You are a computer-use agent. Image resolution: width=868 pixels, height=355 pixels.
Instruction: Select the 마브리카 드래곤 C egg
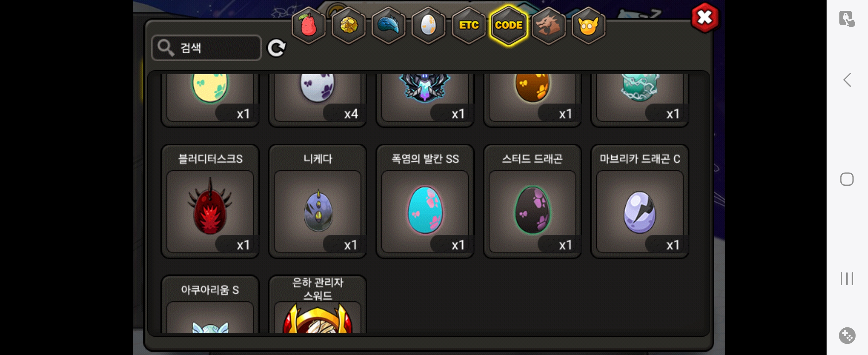coord(640,202)
